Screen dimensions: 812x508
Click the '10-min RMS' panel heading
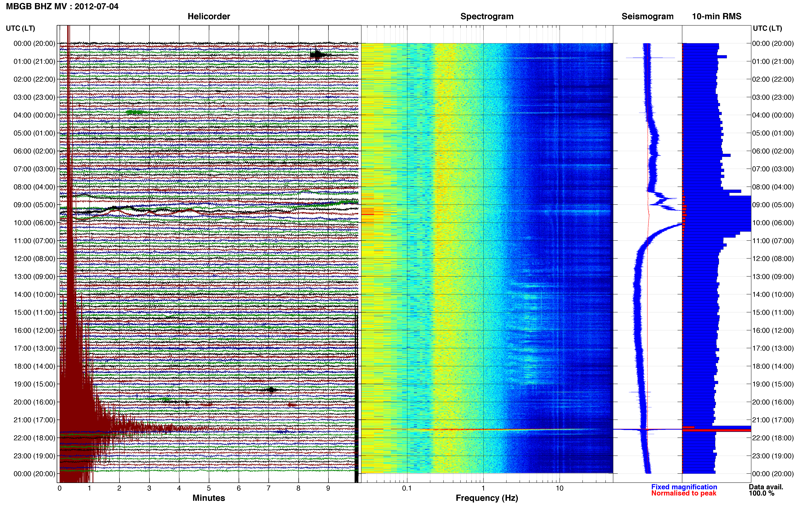(717, 16)
